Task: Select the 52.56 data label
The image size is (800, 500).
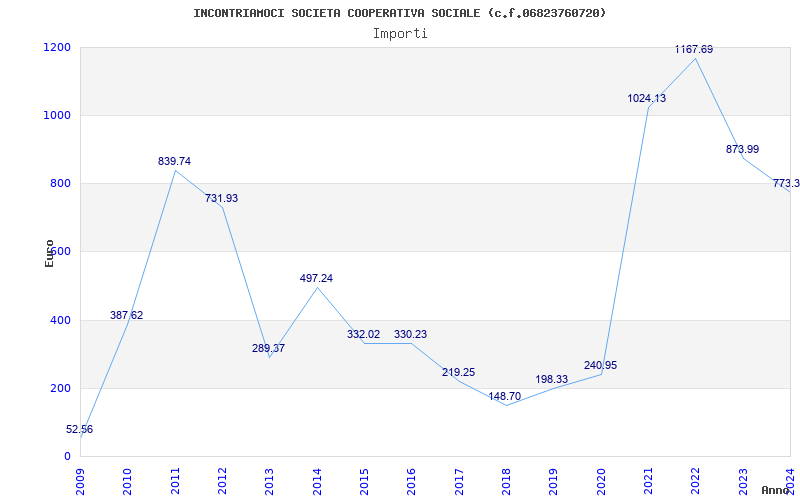Action: pos(80,430)
